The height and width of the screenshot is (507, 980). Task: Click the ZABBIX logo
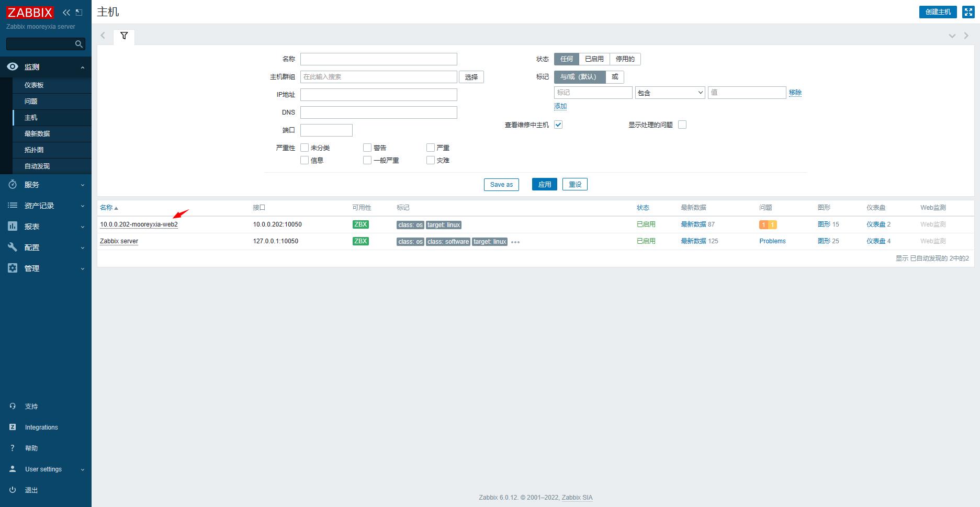tap(30, 12)
